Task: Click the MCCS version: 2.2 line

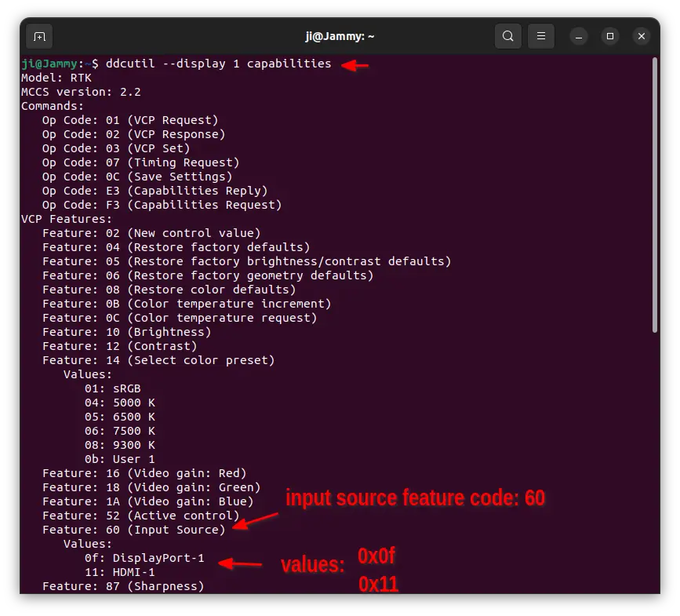Action: pos(81,92)
